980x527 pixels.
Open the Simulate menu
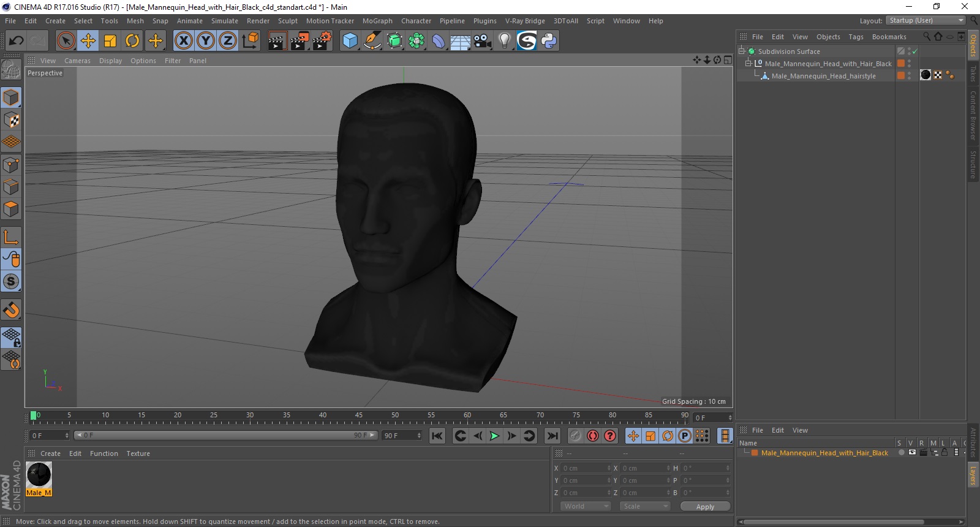(225, 21)
